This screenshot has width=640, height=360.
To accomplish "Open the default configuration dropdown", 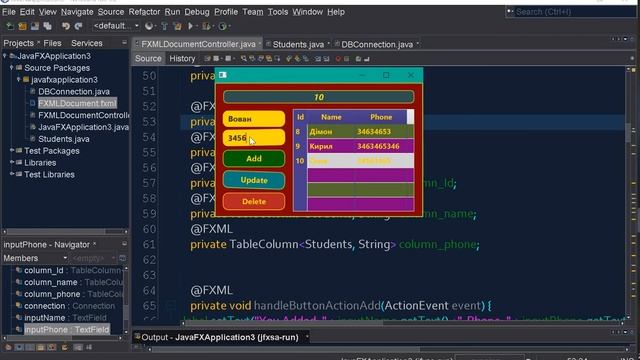I will point(116,26).
